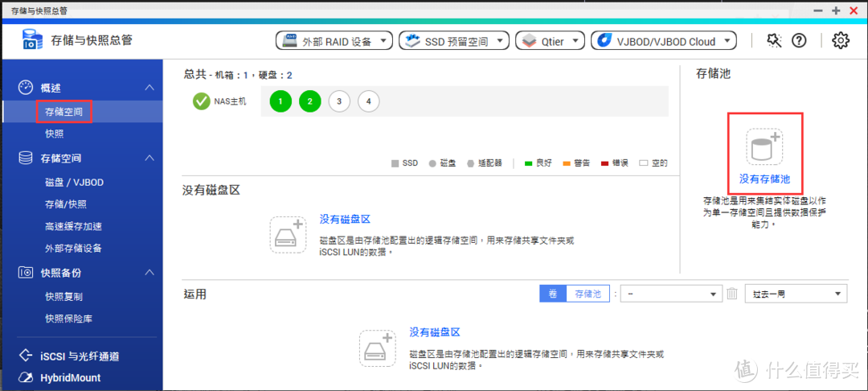The height and width of the screenshot is (391, 868).
Task: Open the SSD 预留空间 dropdown
Action: [x=453, y=41]
